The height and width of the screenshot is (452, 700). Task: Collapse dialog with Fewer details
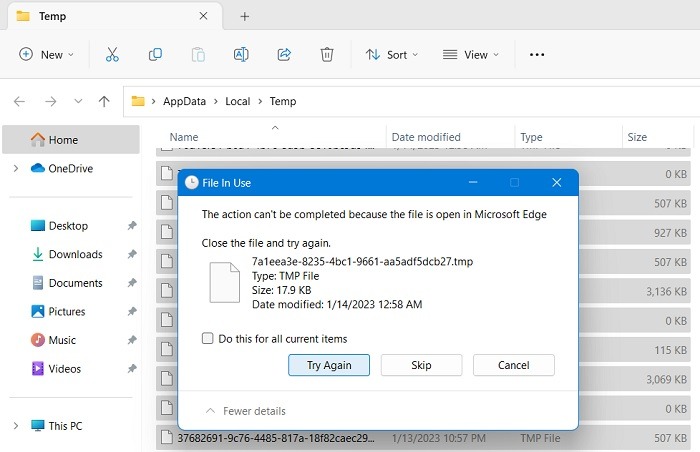(x=246, y=411)
